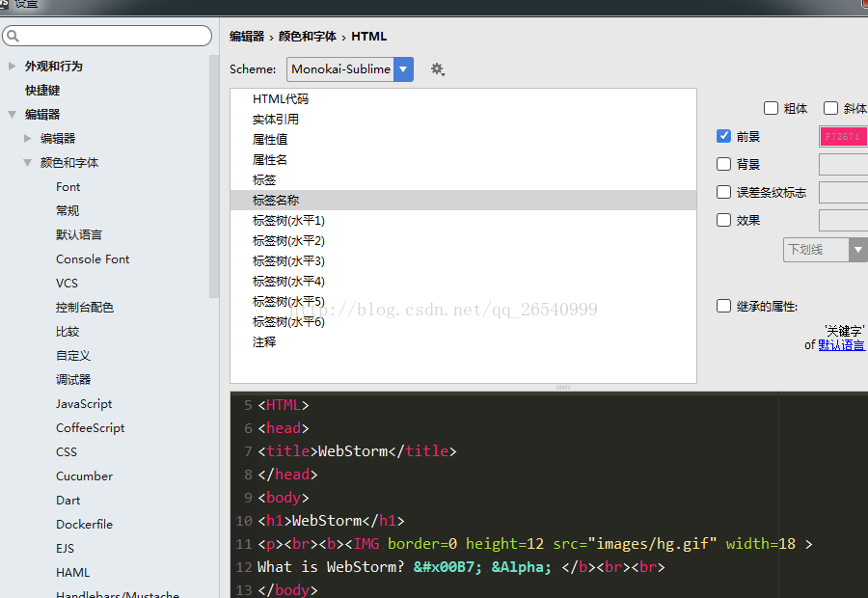Image resolution: width=868 pixels, height=598 pixels.
Task: Open 比较 color settings
Action: (x=68, y=332)
